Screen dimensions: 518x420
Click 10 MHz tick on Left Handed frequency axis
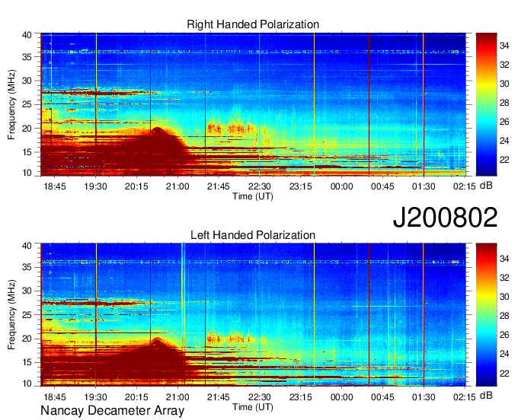(27, 383)
